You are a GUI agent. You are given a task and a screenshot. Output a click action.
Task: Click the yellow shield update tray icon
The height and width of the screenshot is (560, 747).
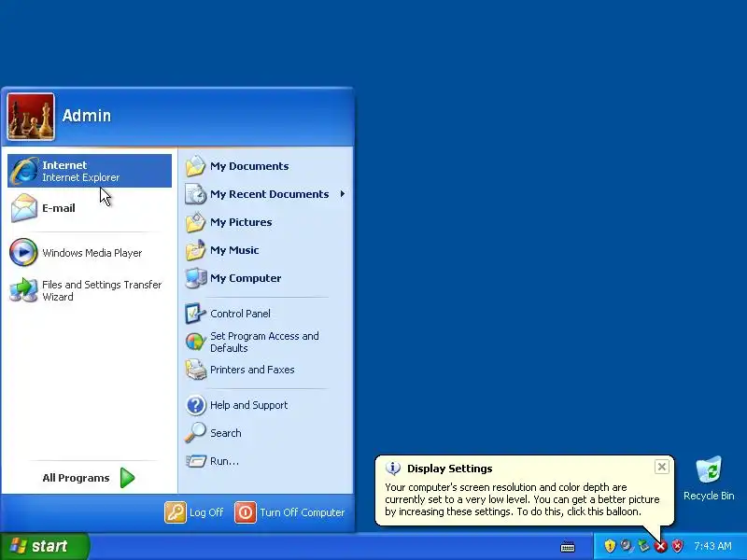click(610, 546)
